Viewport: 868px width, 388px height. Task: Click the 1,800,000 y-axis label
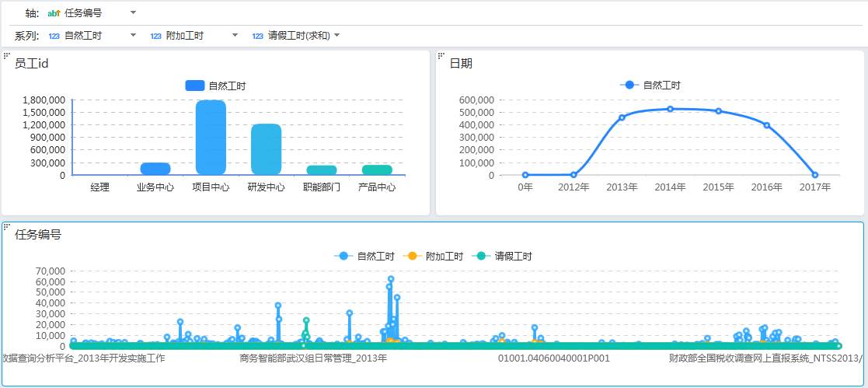[x=44, y=100]
